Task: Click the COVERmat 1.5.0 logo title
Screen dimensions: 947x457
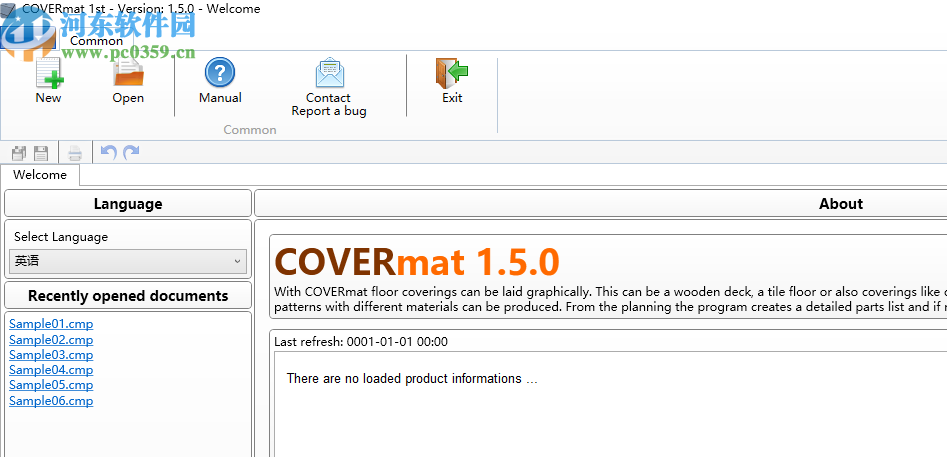Action: pyautogui.click(x=417, y=261)
